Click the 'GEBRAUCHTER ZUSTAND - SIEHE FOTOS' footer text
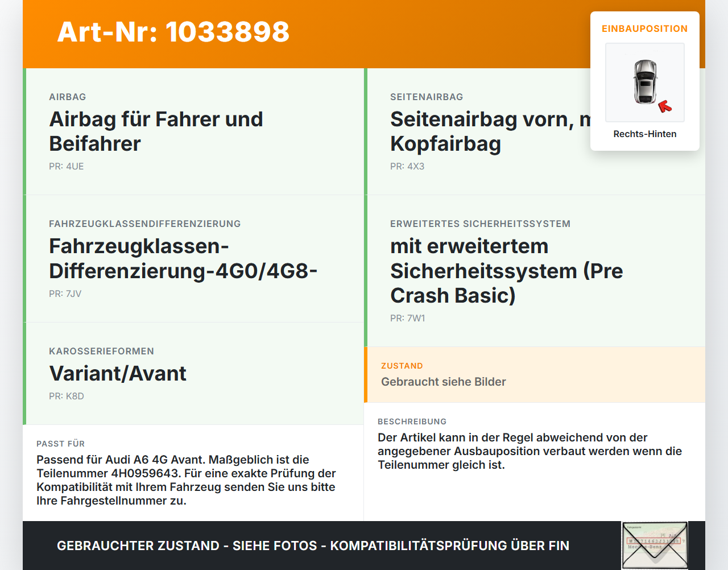 coord(313,546)
